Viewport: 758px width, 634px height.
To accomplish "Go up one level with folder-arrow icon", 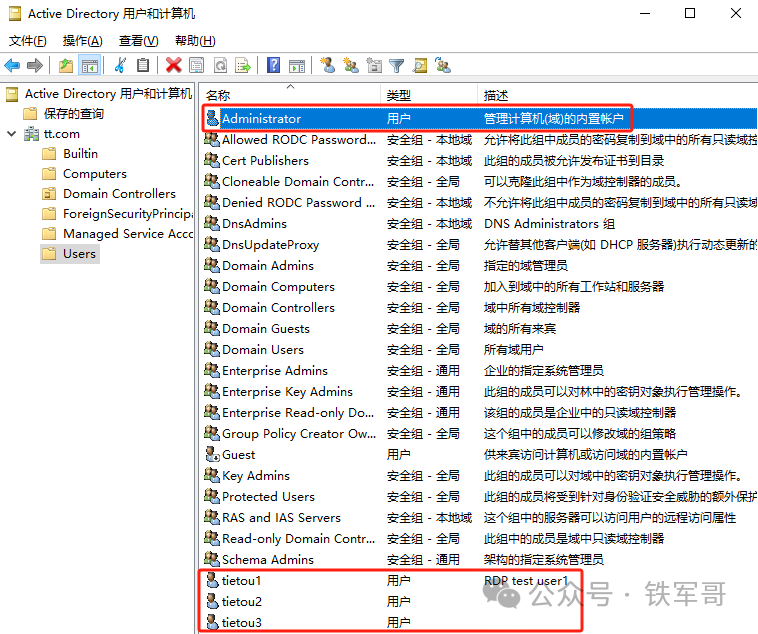I will click(66, 65).
